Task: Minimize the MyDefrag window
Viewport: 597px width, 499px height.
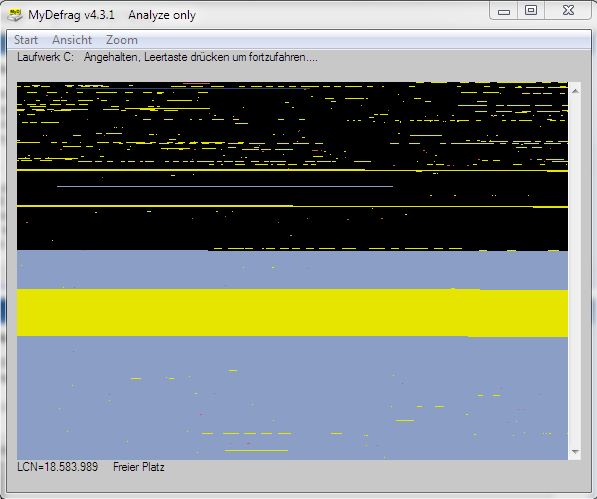Action: point(503,11)
